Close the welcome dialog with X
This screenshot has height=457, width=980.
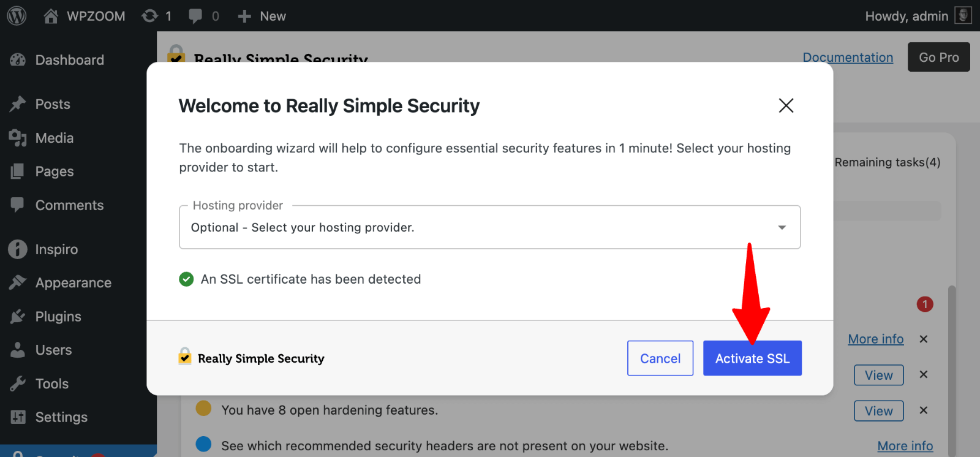(786, 105)
